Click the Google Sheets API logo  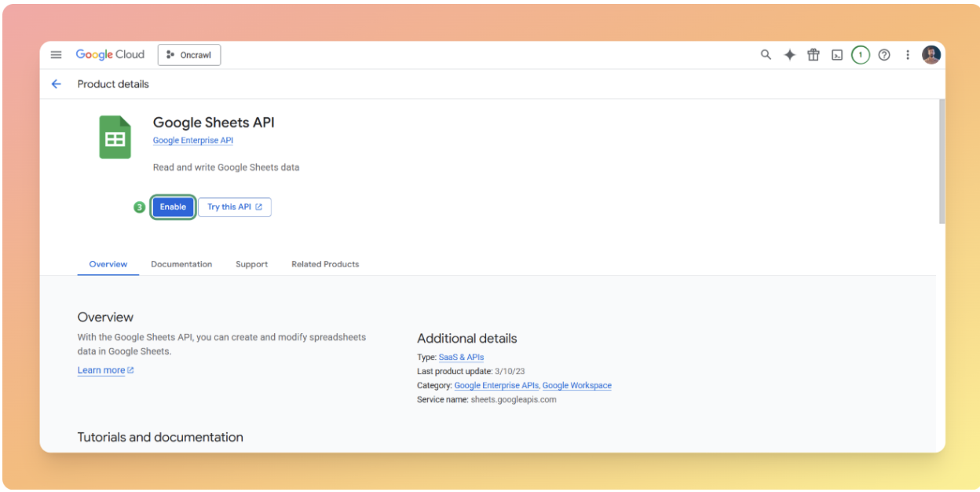115,135
